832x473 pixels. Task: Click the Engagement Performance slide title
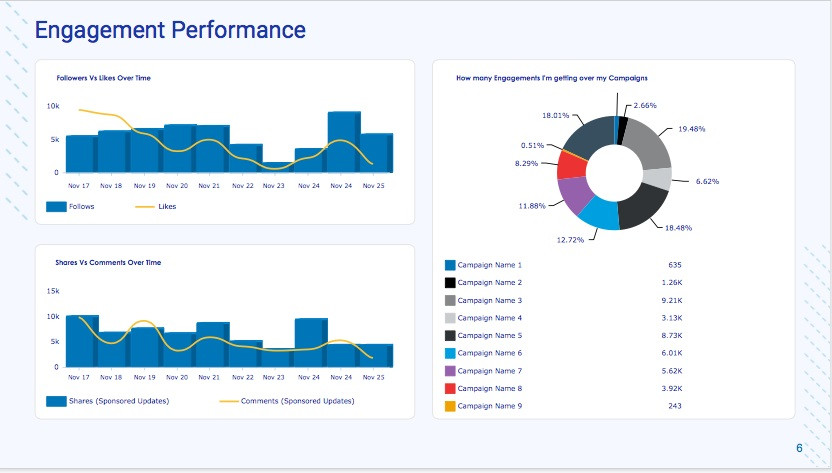point(170,30)
